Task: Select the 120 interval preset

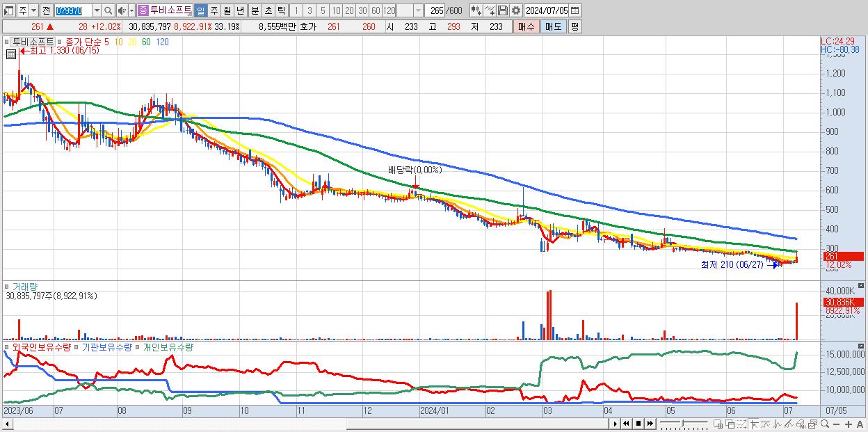Action: [x=389, y=10]
